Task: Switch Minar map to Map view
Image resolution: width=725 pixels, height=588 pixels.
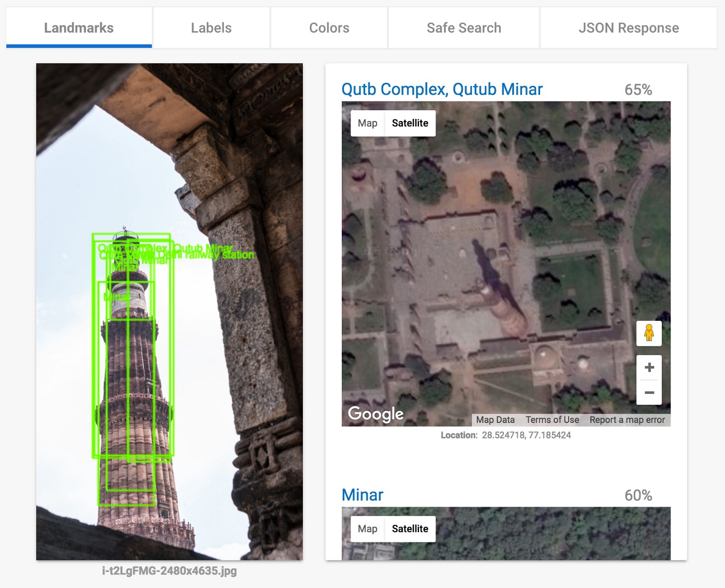Action: [367, 529]
